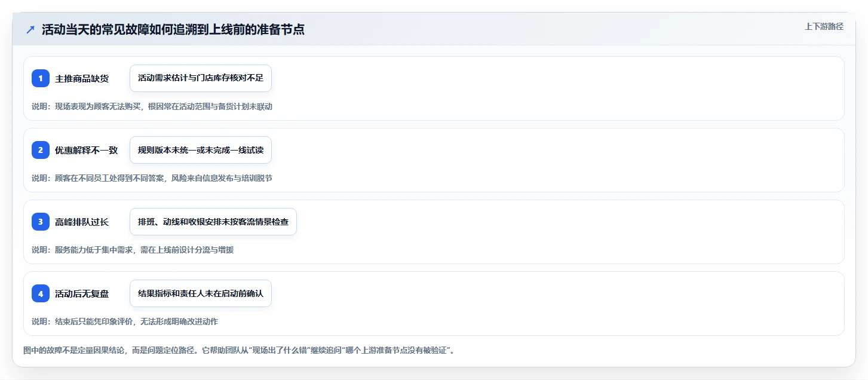Select number badge 1 for 主推商品缺货
Viewport: 868px width, 380px height.
point(41,78)
